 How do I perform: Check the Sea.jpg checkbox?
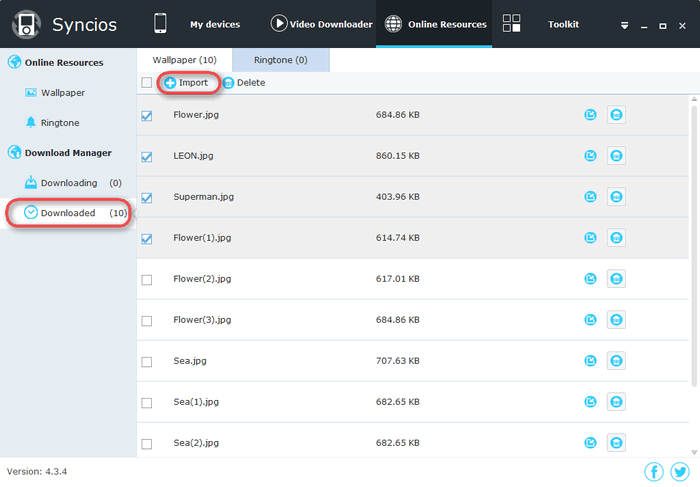[146, 362]
